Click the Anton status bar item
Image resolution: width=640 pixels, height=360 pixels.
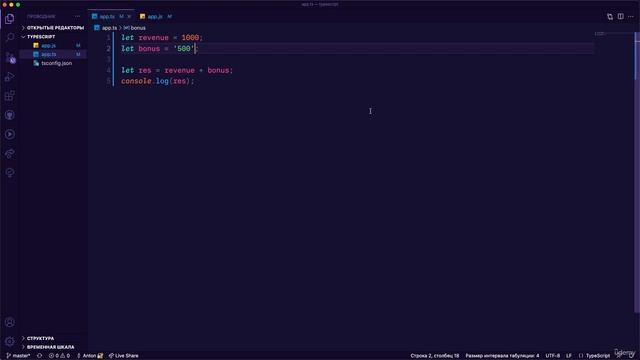(x=90, y=356)
